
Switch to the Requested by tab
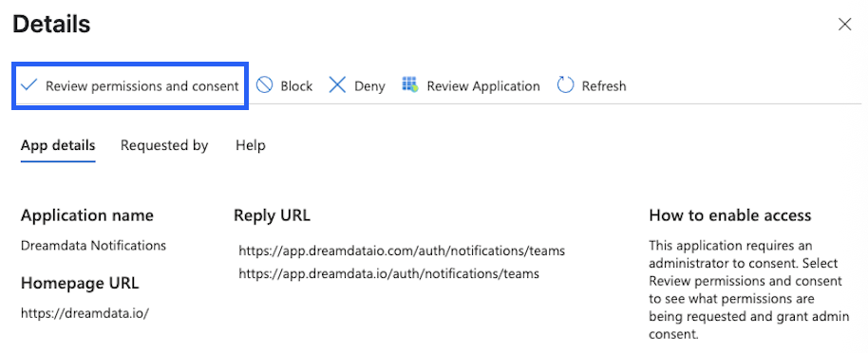click(x=164, y=145)
